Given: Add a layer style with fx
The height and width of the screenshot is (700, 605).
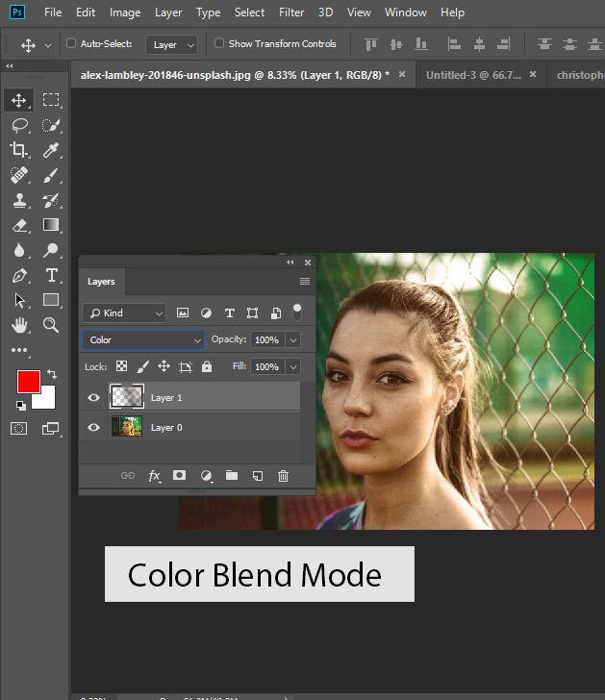Looking at the screenshot, I should tap(154, 476).
